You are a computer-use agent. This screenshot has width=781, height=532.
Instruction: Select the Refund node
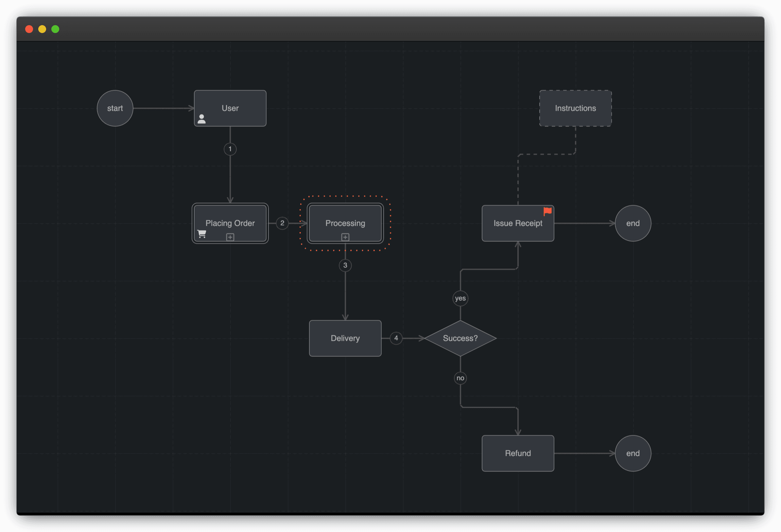tap(517, 453)
